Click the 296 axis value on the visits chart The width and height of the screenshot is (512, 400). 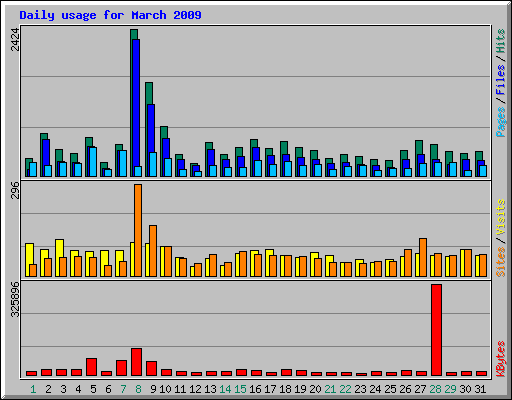tap(15, 190)
